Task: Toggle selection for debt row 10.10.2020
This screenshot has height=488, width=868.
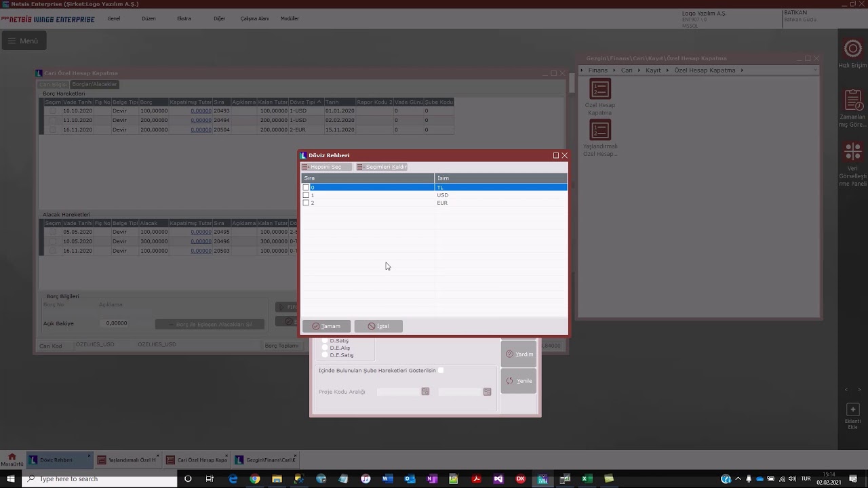Action: [53, 110]
